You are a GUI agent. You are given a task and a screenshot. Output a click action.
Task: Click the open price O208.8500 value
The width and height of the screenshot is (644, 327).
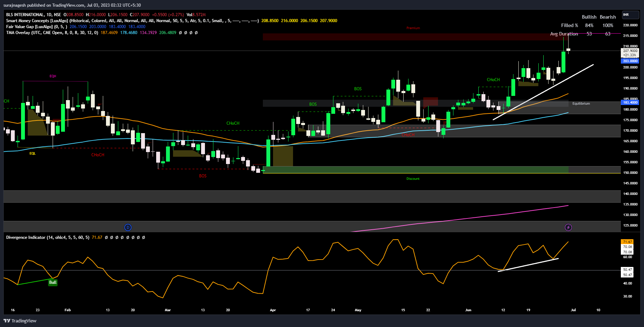73,15
